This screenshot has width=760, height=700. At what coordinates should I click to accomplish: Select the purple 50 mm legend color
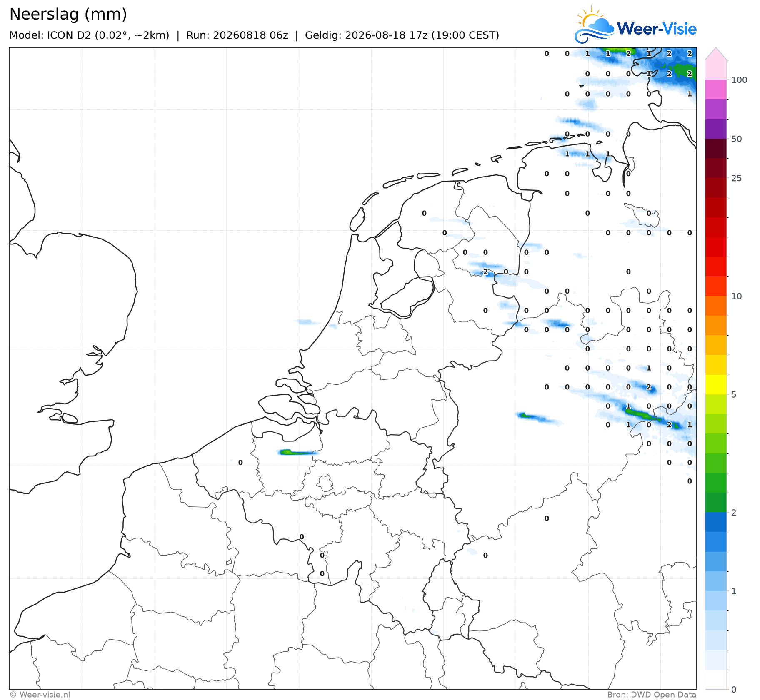click(716, 129)
